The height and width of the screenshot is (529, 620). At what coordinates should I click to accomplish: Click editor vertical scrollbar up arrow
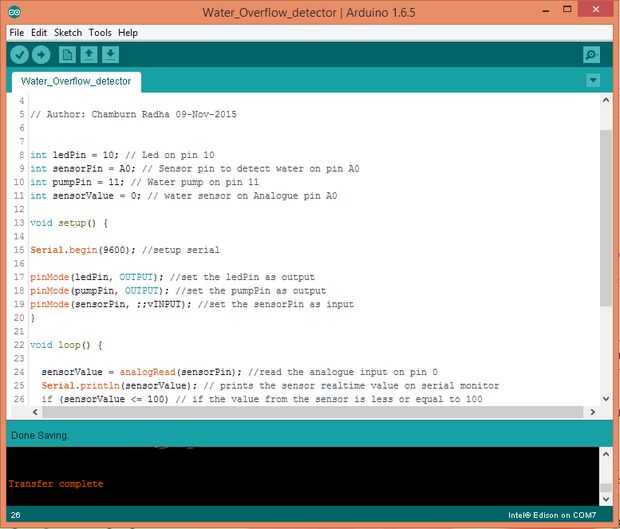coord(606,100)
